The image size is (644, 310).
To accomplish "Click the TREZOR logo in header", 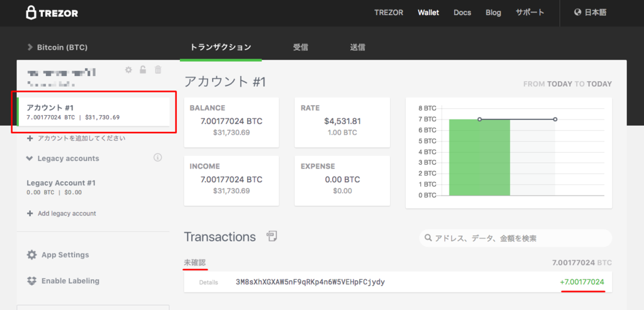I will (x=52, y=13).
